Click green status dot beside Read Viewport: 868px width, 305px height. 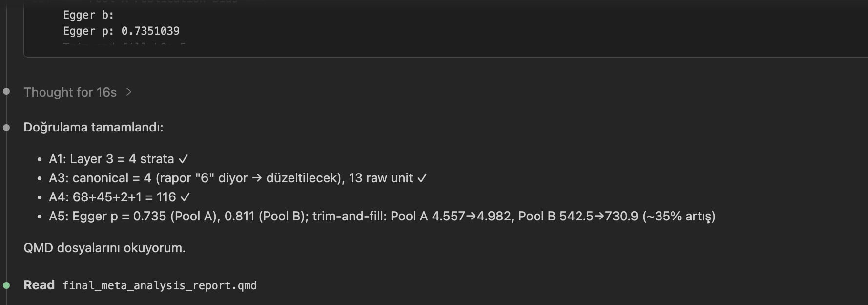click(6, 285)
